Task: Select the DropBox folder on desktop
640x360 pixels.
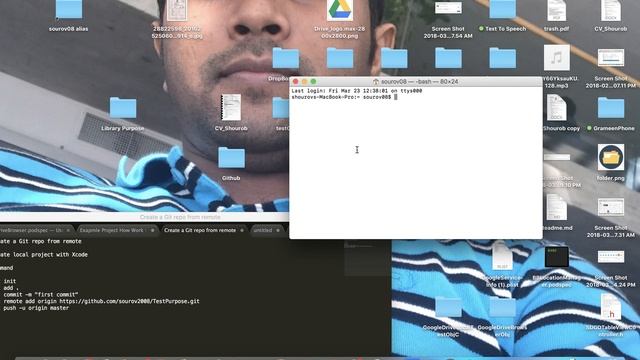Action: [x=286, y=58]
